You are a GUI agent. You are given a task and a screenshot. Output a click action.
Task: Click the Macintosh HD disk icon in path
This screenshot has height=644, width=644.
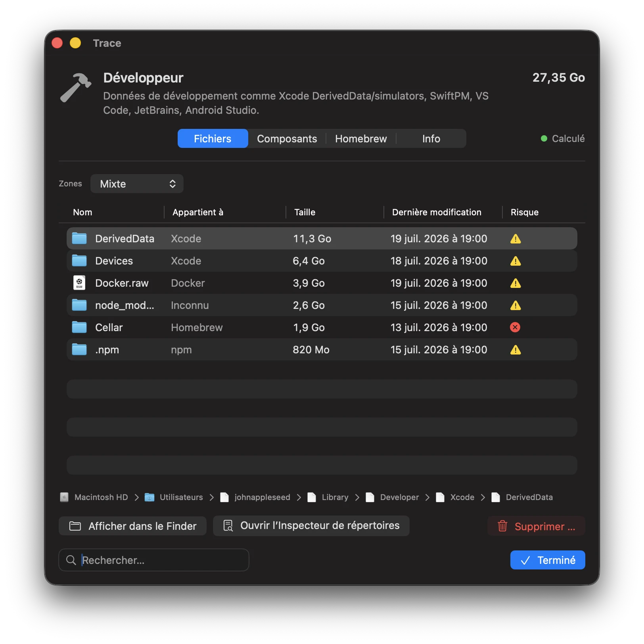(64, 497)
